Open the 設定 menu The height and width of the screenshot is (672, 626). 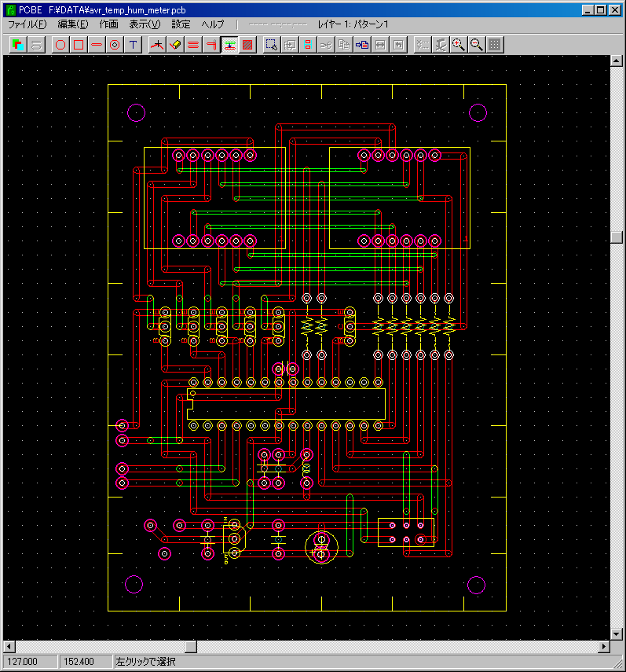(181, 24)
